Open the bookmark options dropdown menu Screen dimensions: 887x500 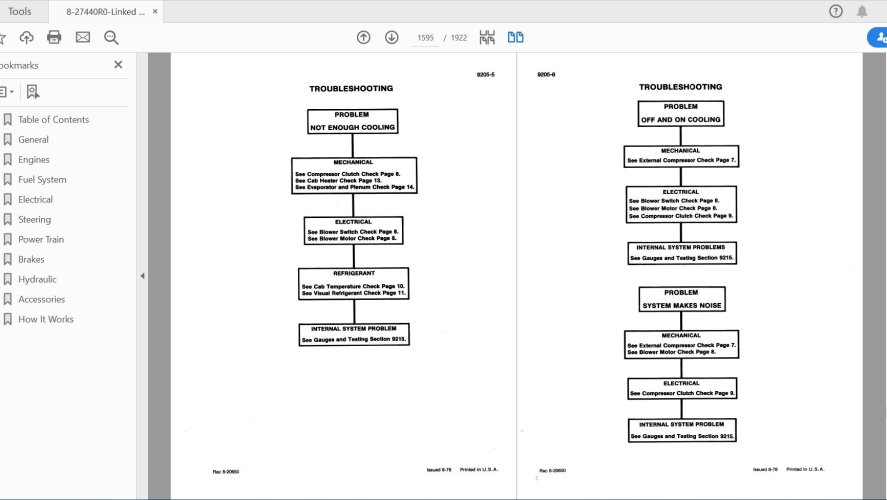click(5, 91)
